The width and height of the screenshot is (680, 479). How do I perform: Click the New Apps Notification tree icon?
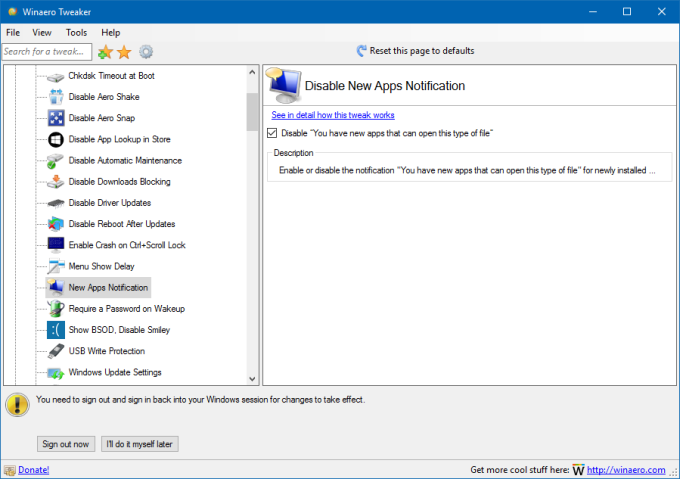(56, 287)
